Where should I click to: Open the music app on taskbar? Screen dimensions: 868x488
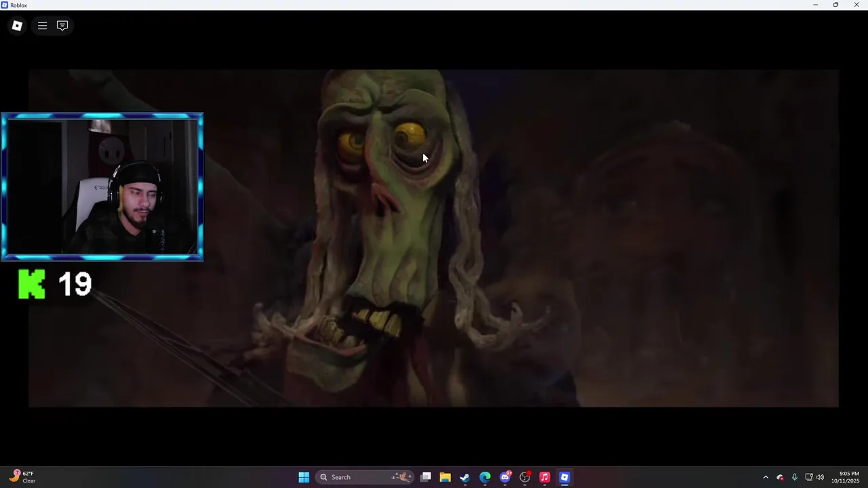(x=545, y=477)
